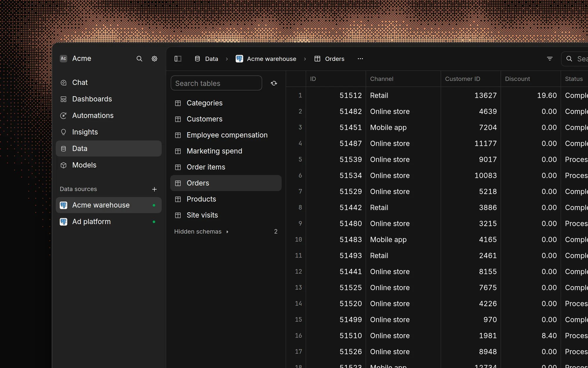Add a data source with plus icon

click(154, 189)
